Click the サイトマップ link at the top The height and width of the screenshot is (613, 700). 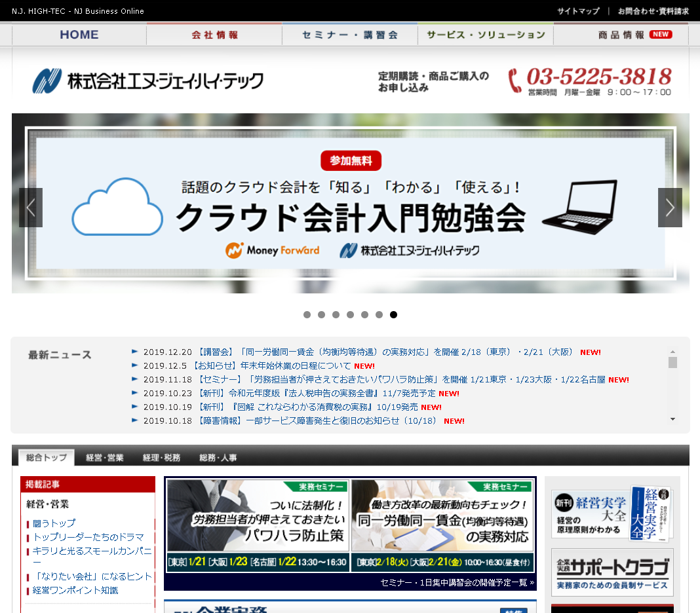[x=577, y=10]
